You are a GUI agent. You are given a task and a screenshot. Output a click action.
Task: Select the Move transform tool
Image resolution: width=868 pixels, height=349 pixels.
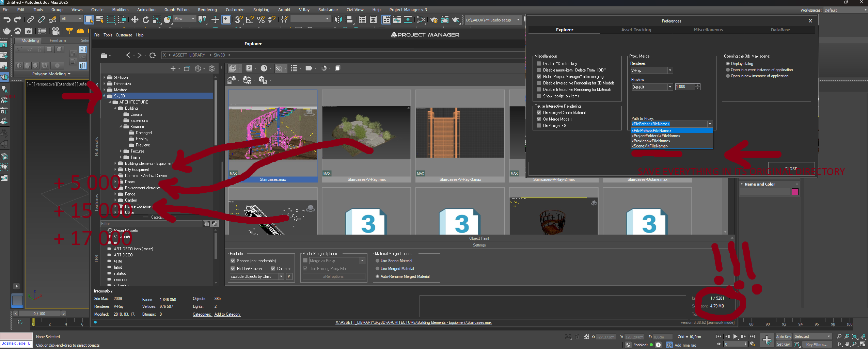(x=135, y=19)
